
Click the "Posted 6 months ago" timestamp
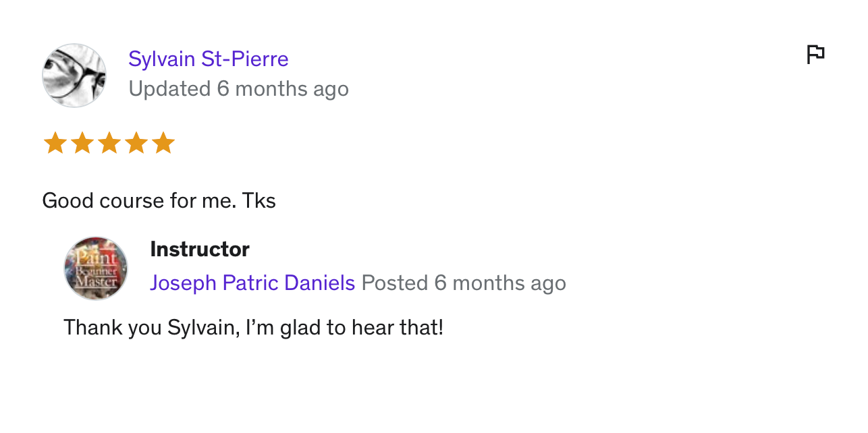coord(464,283)
